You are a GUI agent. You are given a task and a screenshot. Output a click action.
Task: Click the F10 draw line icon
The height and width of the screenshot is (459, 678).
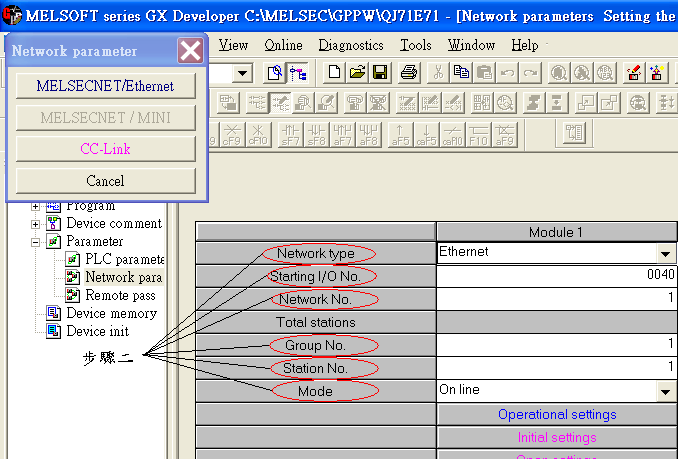point(478,134)
